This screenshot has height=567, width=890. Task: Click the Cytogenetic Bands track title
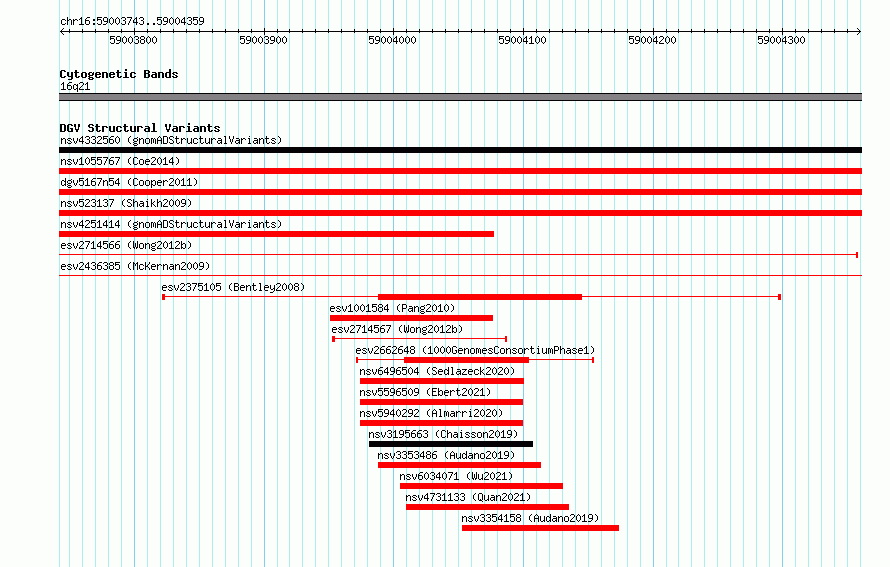pos(119,74)
